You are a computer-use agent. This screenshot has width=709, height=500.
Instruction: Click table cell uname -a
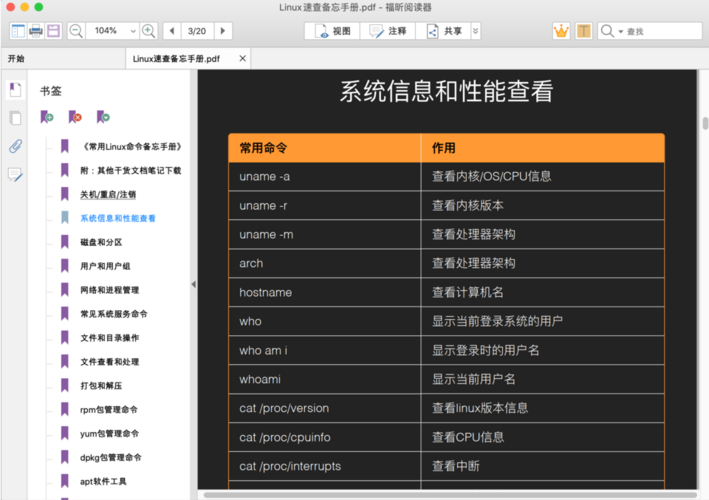tap(325, 177)
